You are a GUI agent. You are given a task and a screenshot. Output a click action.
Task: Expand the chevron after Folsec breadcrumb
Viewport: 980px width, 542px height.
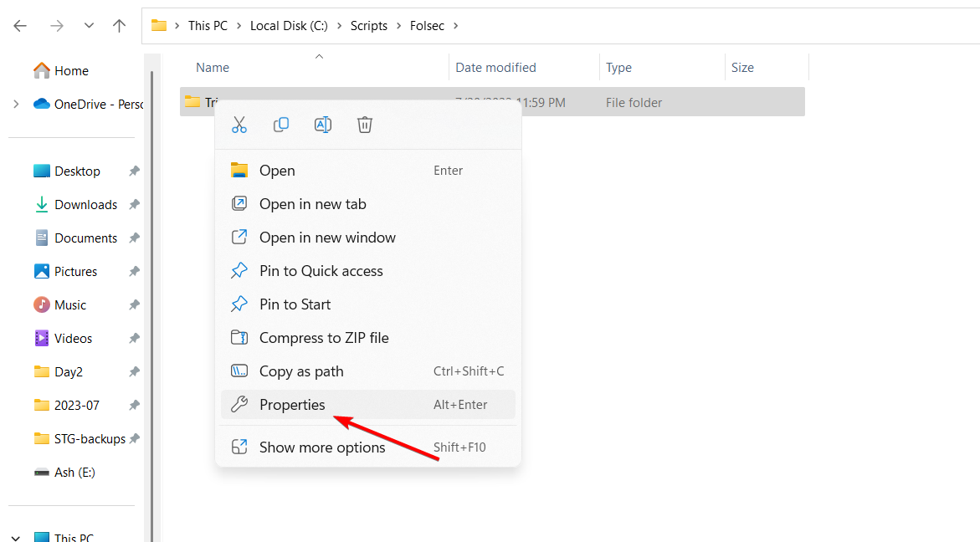pyautogui.click(x=455, y=26)
